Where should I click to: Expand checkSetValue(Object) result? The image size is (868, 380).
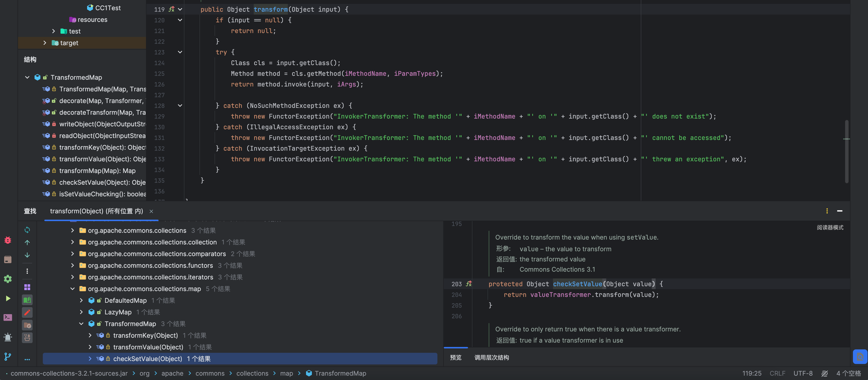pyautogui.click(x=90, y=359)
